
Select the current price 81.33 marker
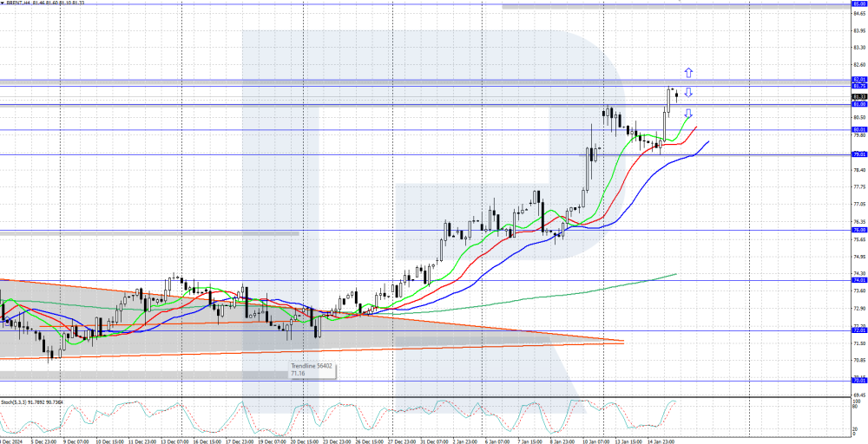(858, 96)
